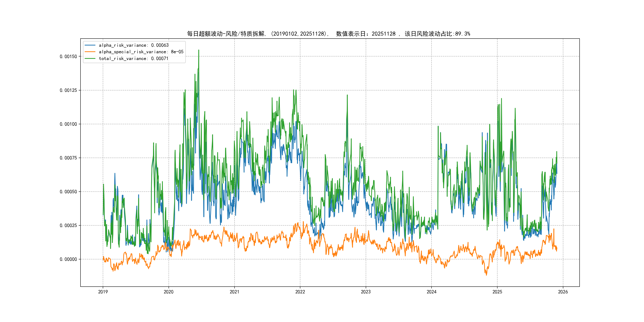Image resolution: width=644 pixels, height=322 pixels.
Task: Click the 2019 x-axis tick label
Action: pyautogui.click(x=103, y=292)
